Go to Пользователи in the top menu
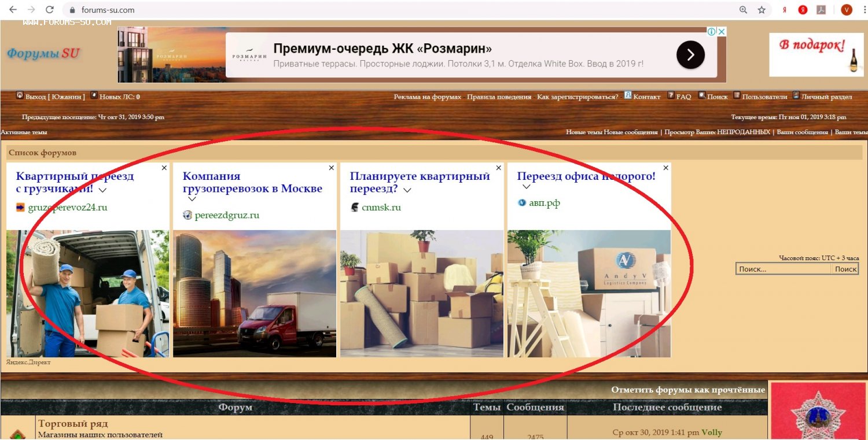The image size is (868, 440). [x=764, y=97]
